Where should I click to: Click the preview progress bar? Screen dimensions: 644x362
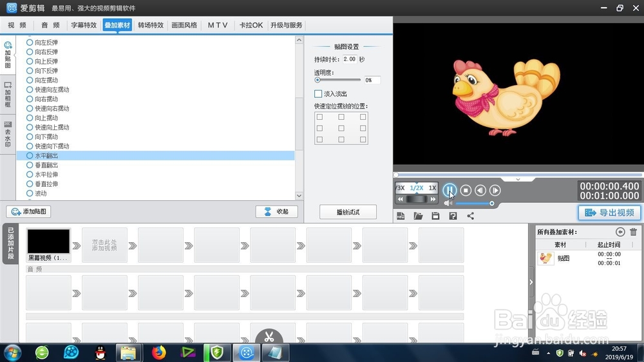518,175
